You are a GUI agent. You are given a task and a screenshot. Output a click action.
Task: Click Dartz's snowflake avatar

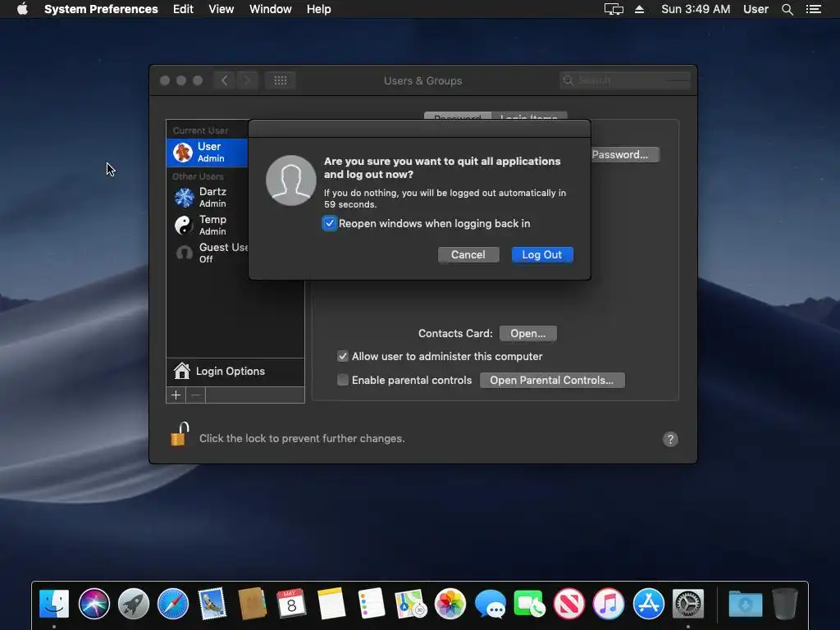[184, 197]
